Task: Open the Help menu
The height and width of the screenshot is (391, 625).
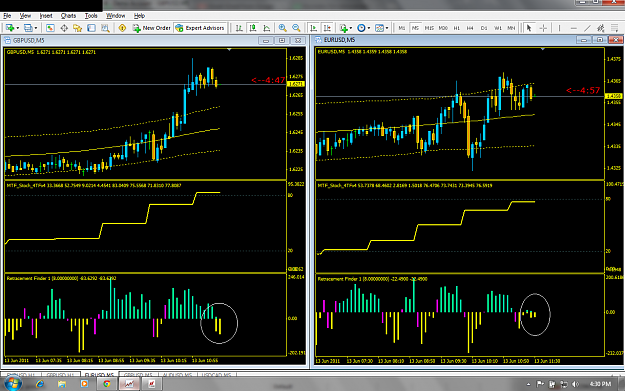Action: point(139,16)
